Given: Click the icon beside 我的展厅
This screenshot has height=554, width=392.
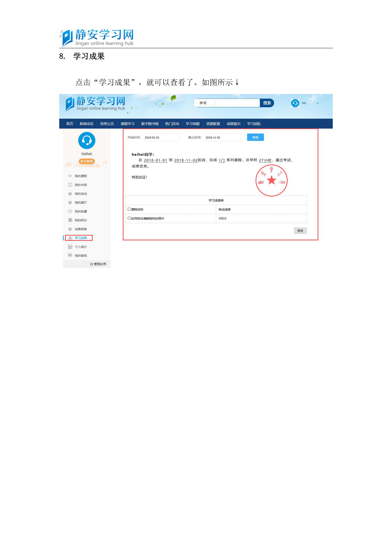Looking at the screenshot, I should 70,203.
